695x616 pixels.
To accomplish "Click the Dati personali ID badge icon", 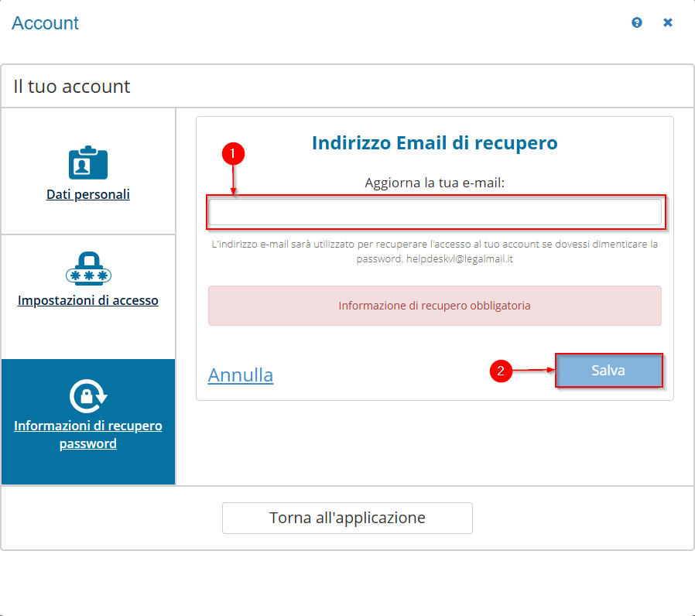I will 88,163.
